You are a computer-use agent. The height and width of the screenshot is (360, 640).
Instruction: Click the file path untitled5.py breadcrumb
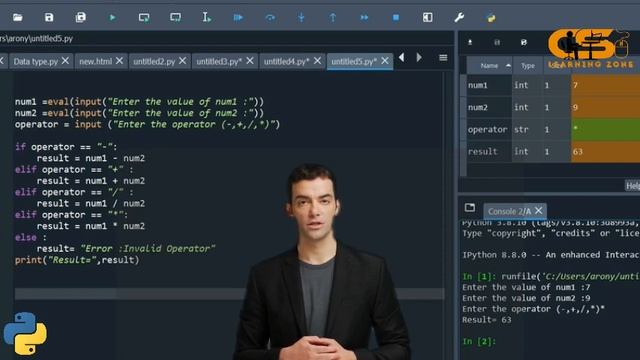tap(37, 39)
